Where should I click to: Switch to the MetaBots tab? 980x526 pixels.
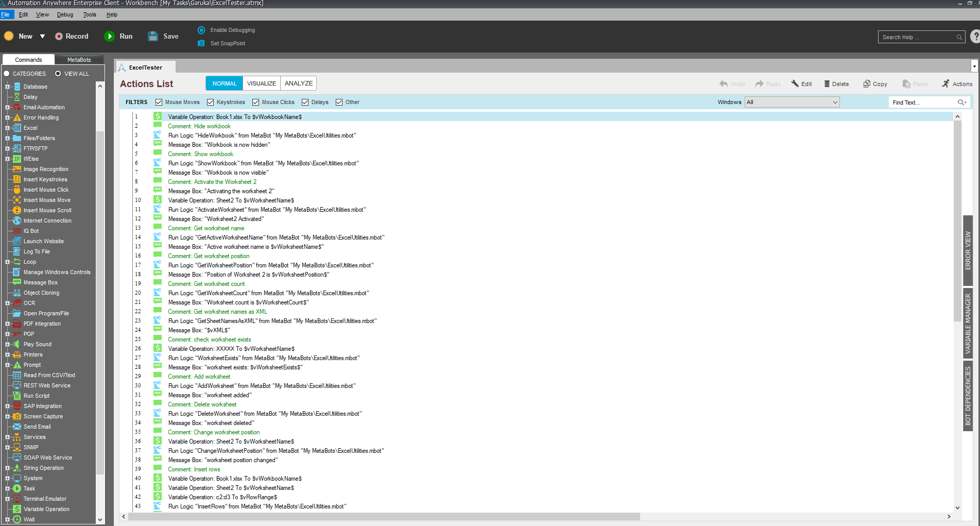pyautogui.click(x=79, y=60)
